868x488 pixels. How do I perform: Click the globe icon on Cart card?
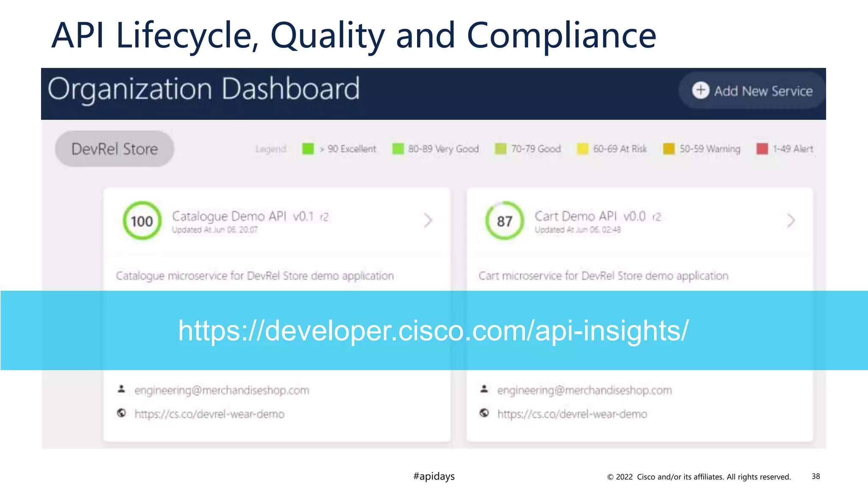tap(484, 413)
